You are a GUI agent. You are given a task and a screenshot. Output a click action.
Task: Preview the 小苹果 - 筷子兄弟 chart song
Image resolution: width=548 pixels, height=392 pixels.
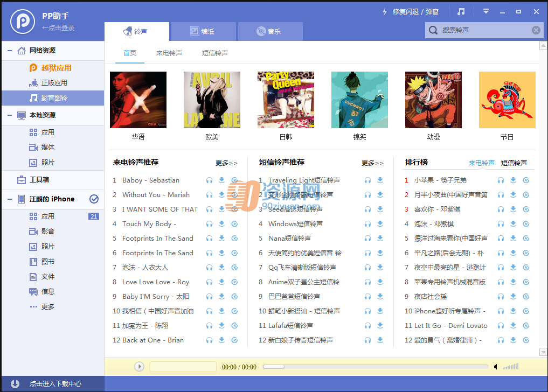tap(501, 180)
